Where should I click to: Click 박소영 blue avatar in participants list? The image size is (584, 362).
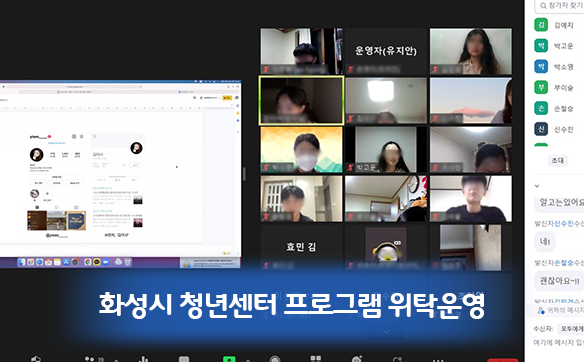(541, 67)
